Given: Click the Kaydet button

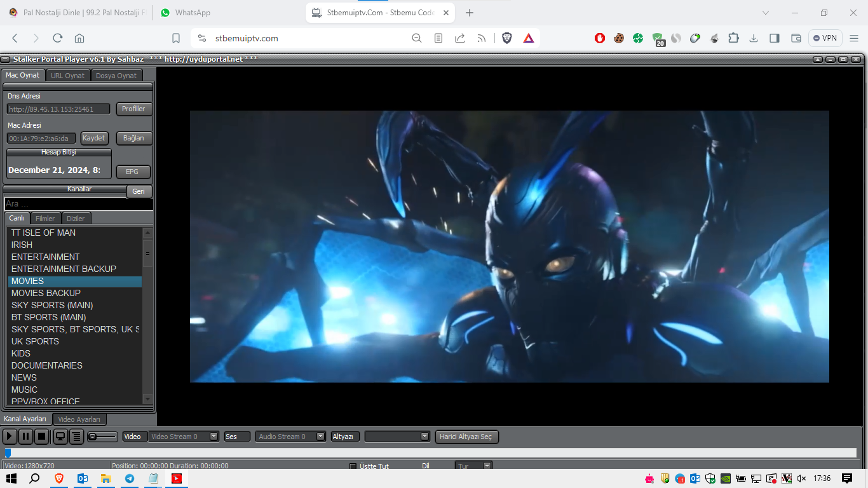Looking at the screenshot, I should tap(94, 138).
